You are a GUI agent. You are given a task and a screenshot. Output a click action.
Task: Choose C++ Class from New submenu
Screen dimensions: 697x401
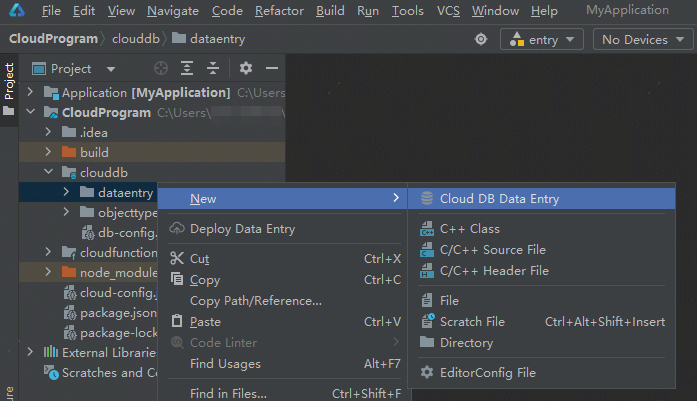click(x=469, y=229)
